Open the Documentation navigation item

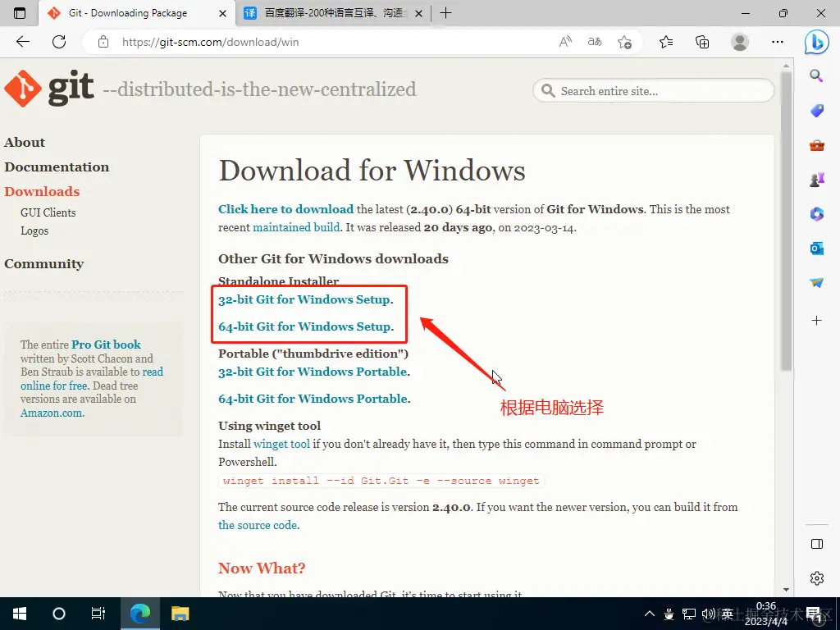point(57,167)
